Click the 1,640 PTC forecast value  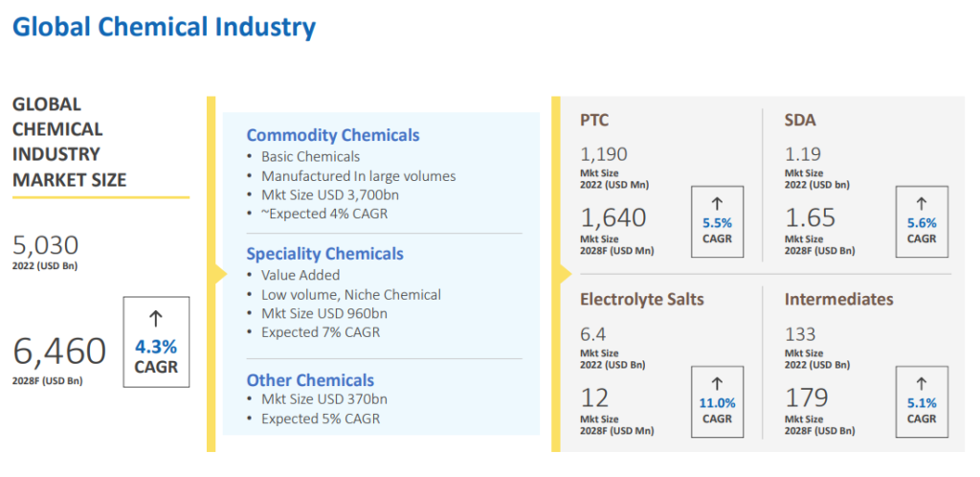(x=613, y=218)
